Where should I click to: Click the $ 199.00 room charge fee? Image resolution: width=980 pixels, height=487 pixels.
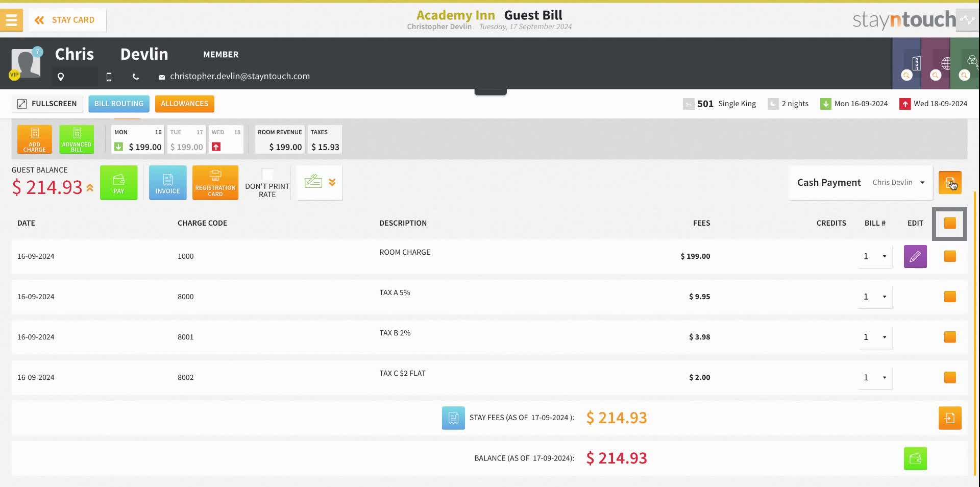tap(695, 256)
